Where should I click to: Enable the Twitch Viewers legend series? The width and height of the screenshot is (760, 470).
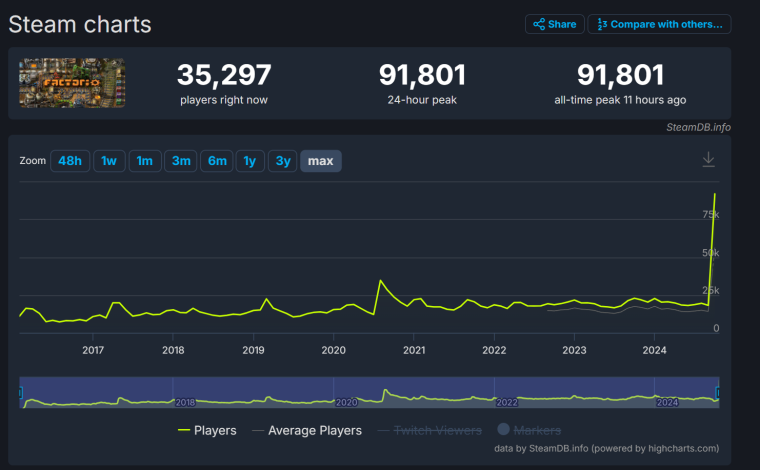[x=430, y=430]
